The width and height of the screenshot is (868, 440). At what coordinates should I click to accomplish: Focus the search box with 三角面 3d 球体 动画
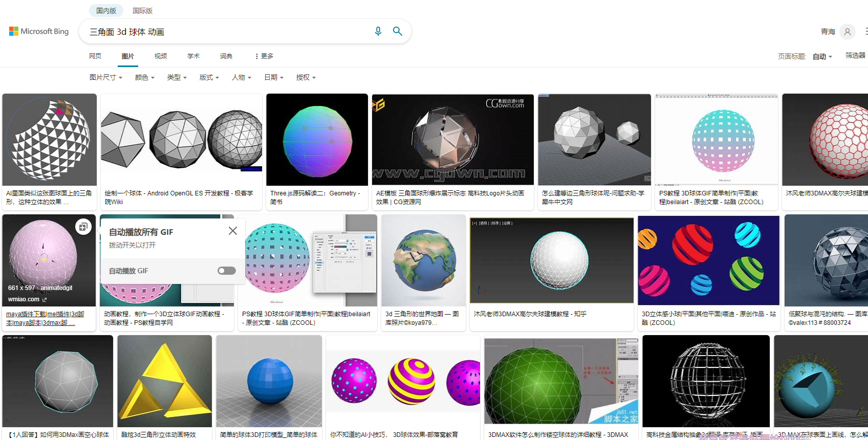(x=228, y=32)
